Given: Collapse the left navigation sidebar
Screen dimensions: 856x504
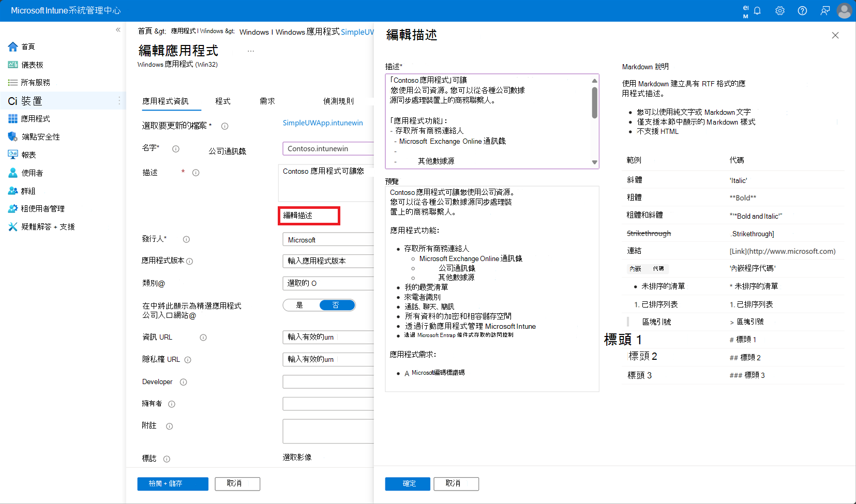Looking at the screenshot, I should tap(118, 30).
